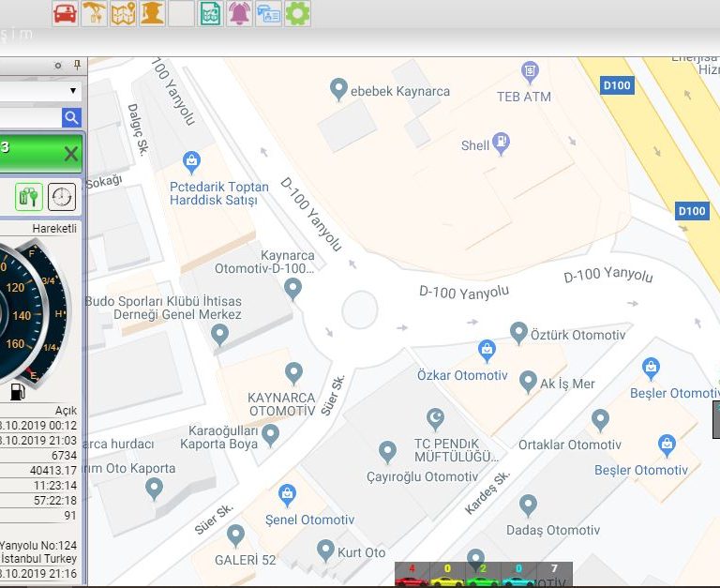Viewport: 720px width, 588px height.
Task: Click the gray status counter showing 7
Action: pos(555,575)
